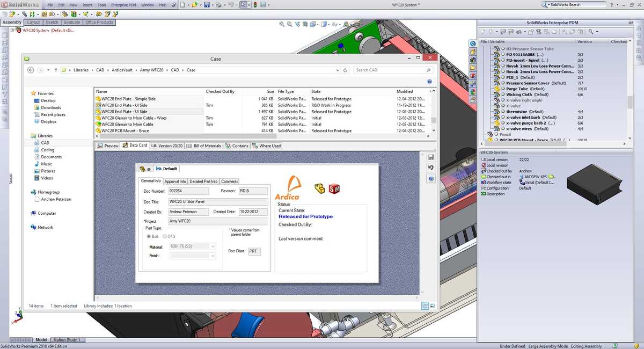
Task: Click the Back navigation arrow in Case window
Action: [31, 70]
